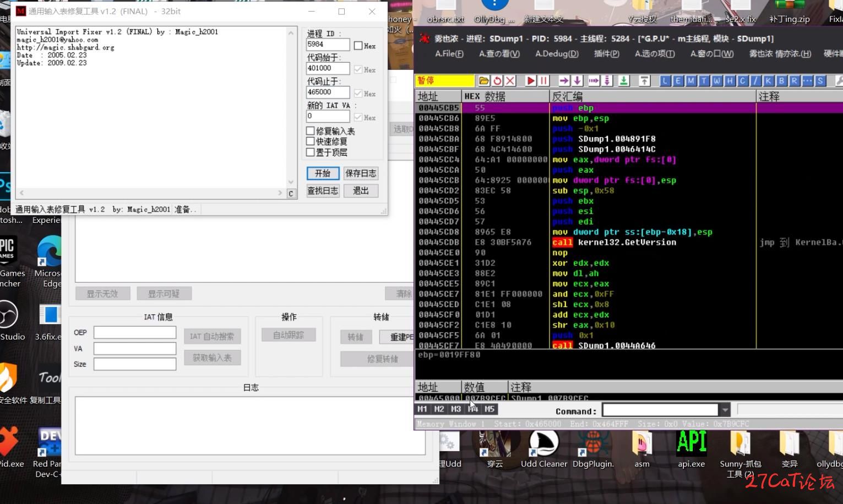Click the Trace into dotted-arrow icon
This screenshot has height=504, width=843.
point(594,81)
